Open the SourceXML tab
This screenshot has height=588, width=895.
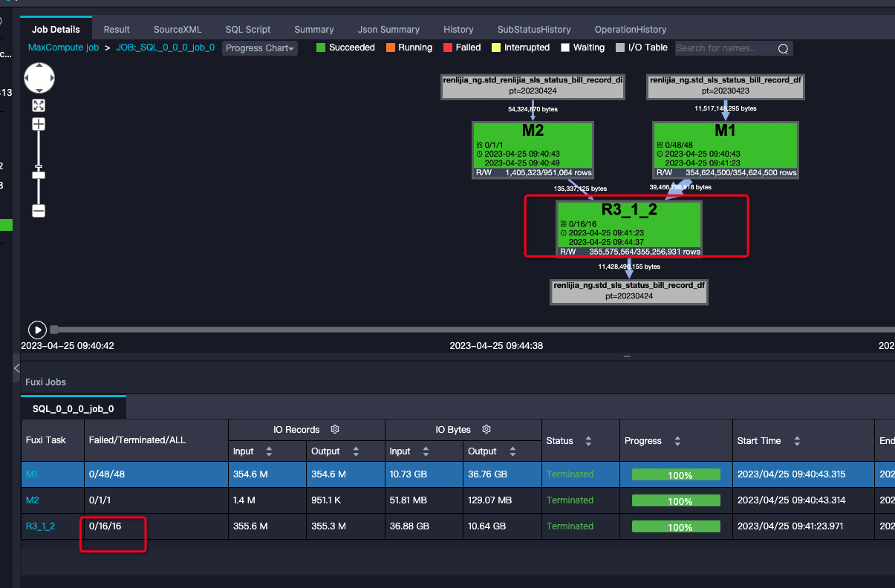(x=178, y=29)
